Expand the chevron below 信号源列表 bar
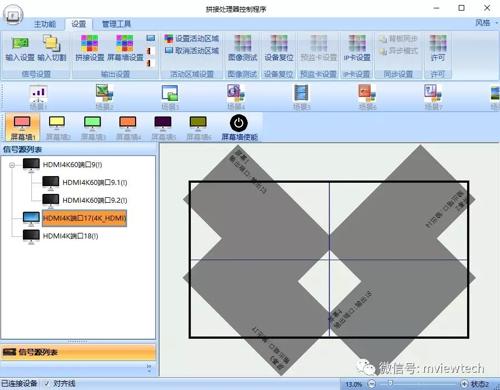500x390 pixels. (x=149, y=368)
